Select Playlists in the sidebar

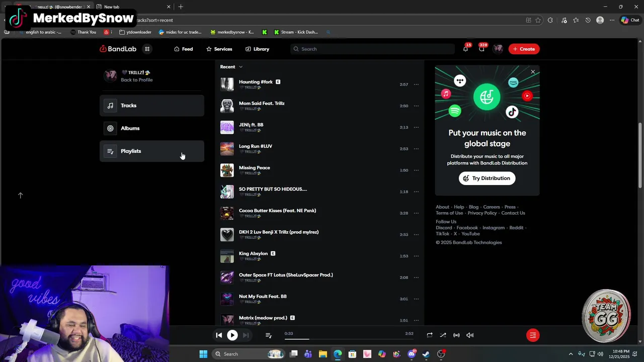click(152, 151)
